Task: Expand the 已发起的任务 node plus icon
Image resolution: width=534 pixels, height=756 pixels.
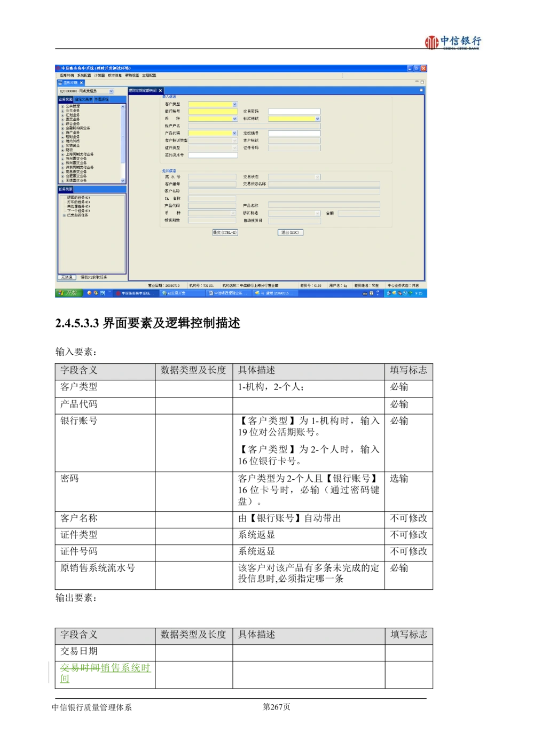Action: (x=64, y=215)
